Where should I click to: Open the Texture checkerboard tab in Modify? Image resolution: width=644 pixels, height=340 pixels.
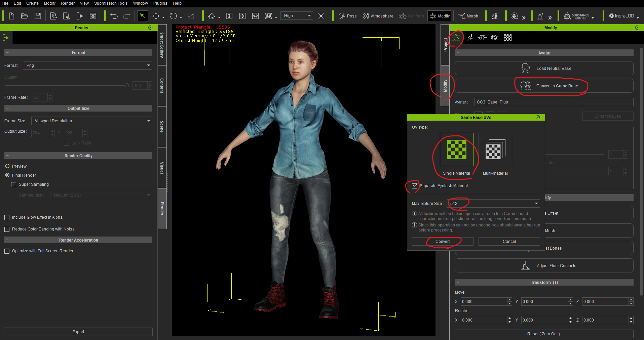click(508, 38)
